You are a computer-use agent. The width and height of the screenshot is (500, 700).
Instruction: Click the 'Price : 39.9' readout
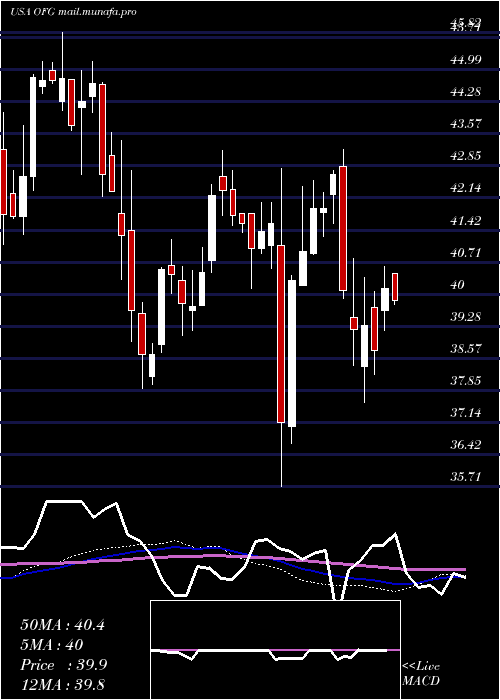(64, 665)
